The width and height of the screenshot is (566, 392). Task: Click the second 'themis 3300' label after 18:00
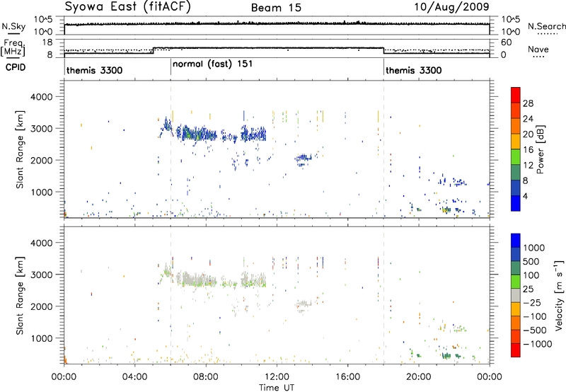click(414, 70)
